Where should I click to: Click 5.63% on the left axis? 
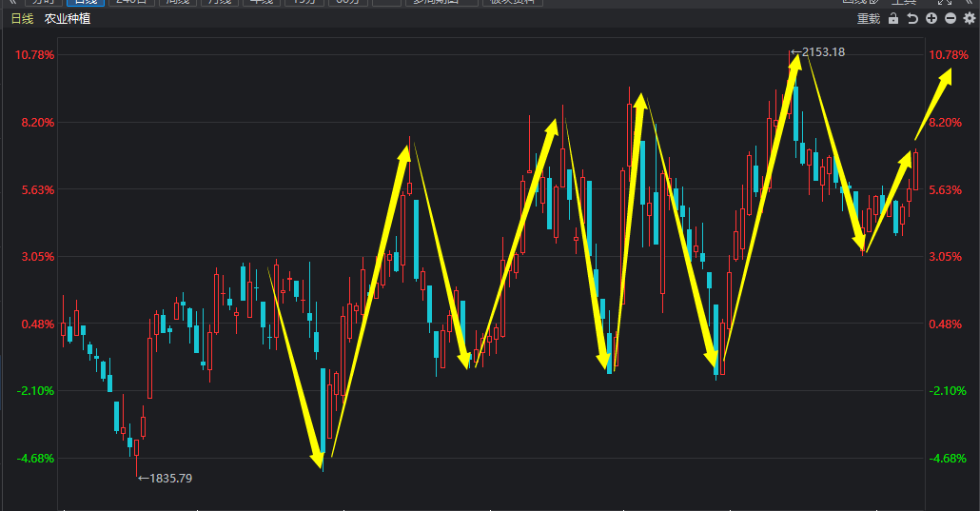(x=37, y=190)
